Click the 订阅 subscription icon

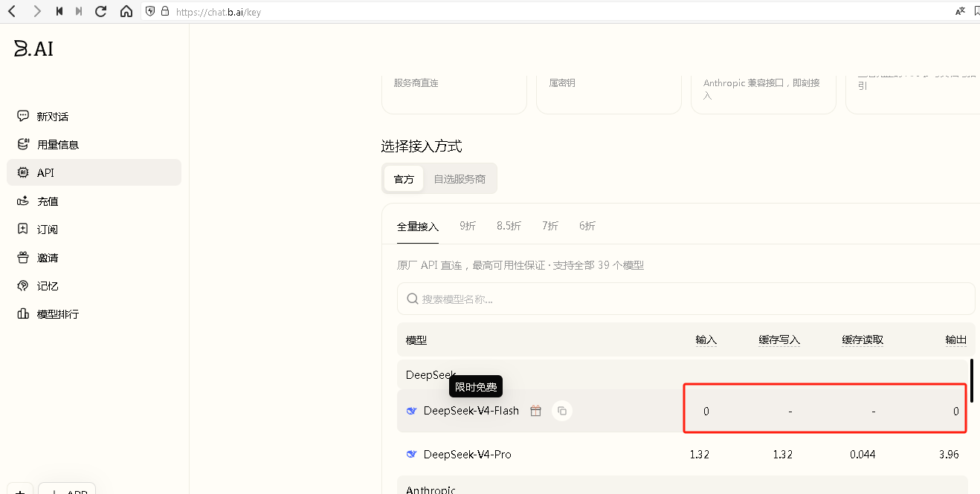23,229
